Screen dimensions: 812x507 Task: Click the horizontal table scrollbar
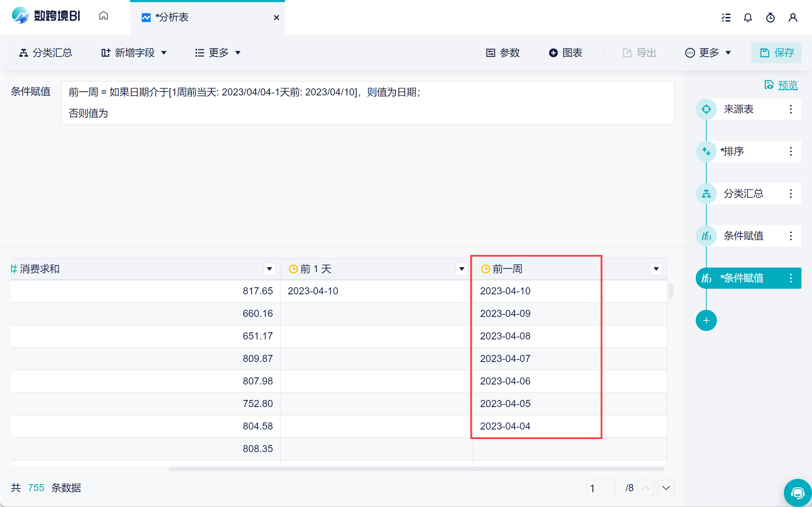coord(416,469)
